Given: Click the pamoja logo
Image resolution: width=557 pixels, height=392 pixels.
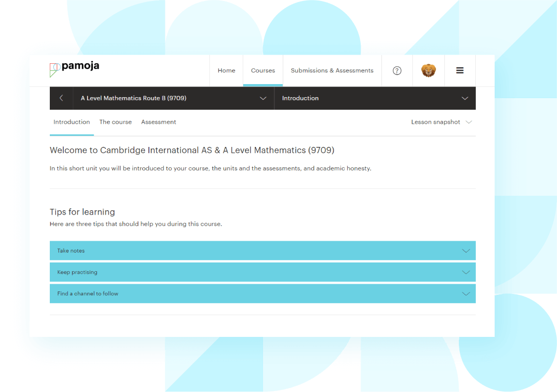Looking at the screenshot, I should pos(74,69).
